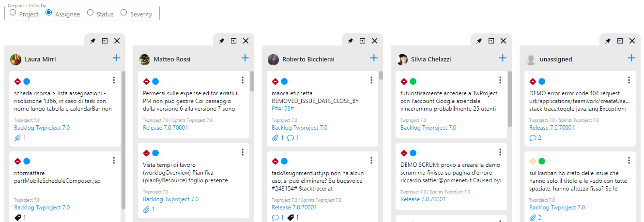
Task: Open Backlog Twproject 7.0 link on Silvia's card
Action: [428, 128]
